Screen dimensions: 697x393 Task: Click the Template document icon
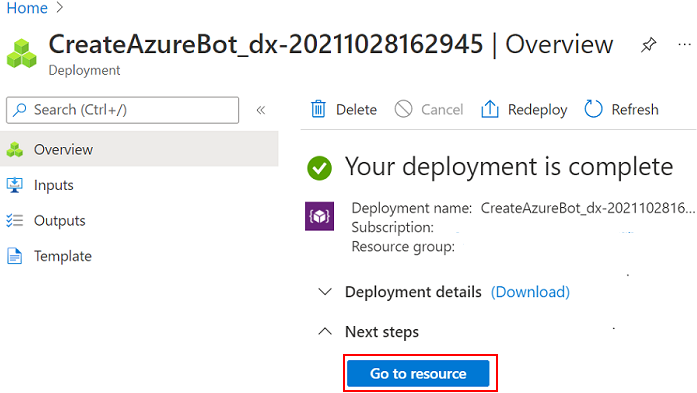15,256
